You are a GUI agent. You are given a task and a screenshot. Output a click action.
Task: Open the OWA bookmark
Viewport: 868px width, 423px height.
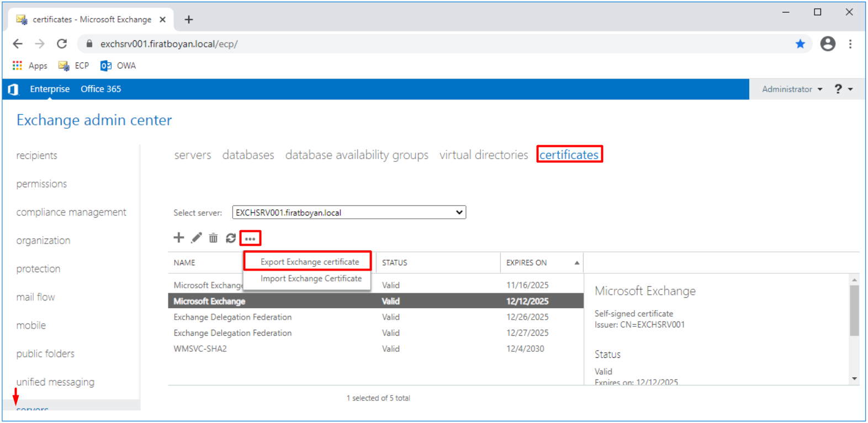(118, 66)
